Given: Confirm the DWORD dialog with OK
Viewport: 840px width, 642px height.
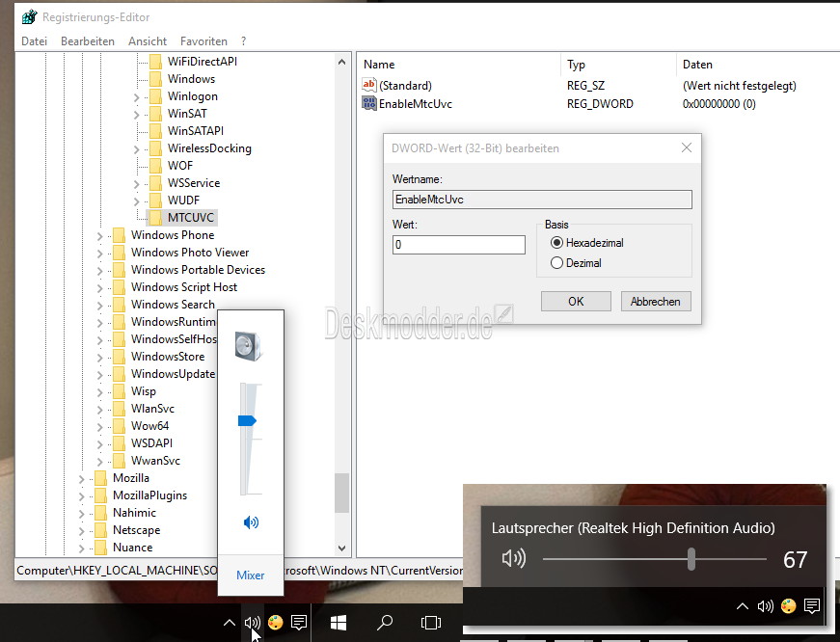Looking at the screenshot, I should (576, 302).
